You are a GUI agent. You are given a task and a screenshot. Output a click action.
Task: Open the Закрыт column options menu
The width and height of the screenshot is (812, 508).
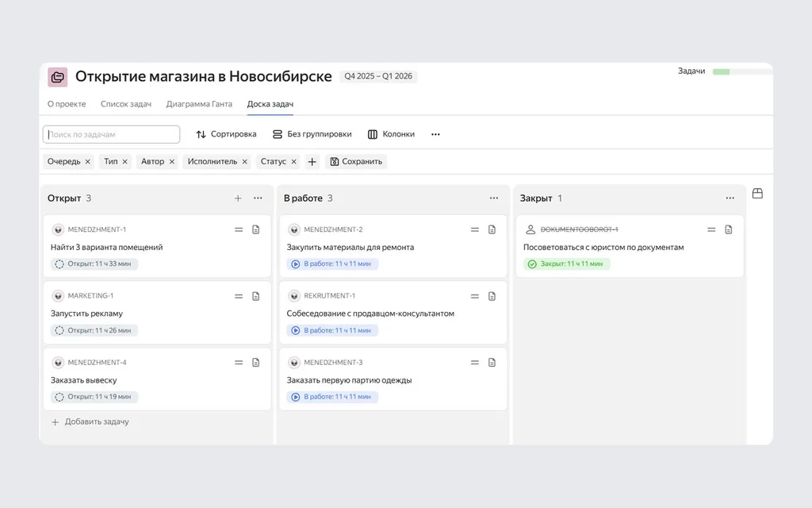click(730, 198)
